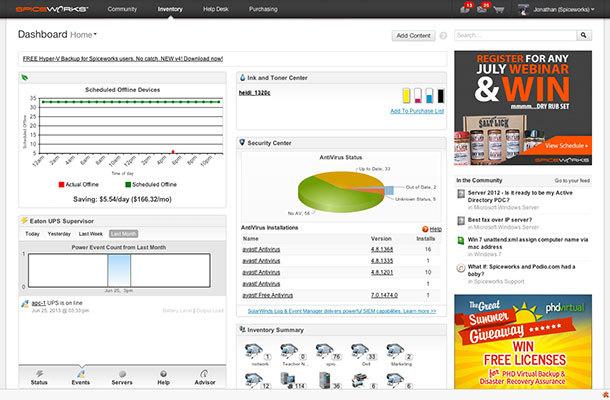Go to the Community menu
This screenshot has width=610, height=400.
click(122, 9)
